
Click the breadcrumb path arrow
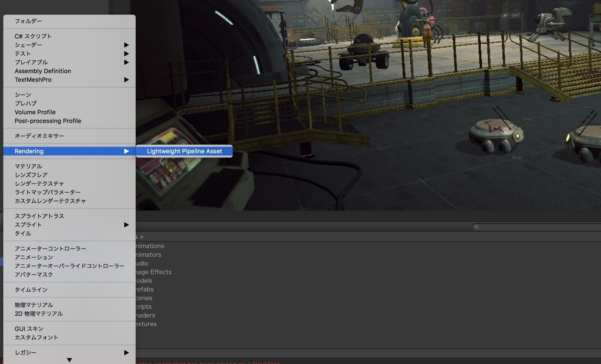[x=142, y=237]
